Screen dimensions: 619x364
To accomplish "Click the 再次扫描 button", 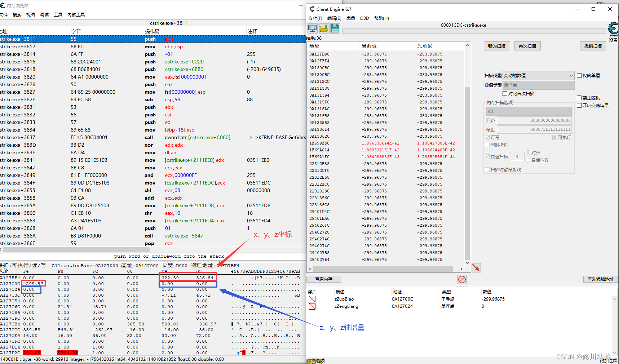I will point(527,46).
